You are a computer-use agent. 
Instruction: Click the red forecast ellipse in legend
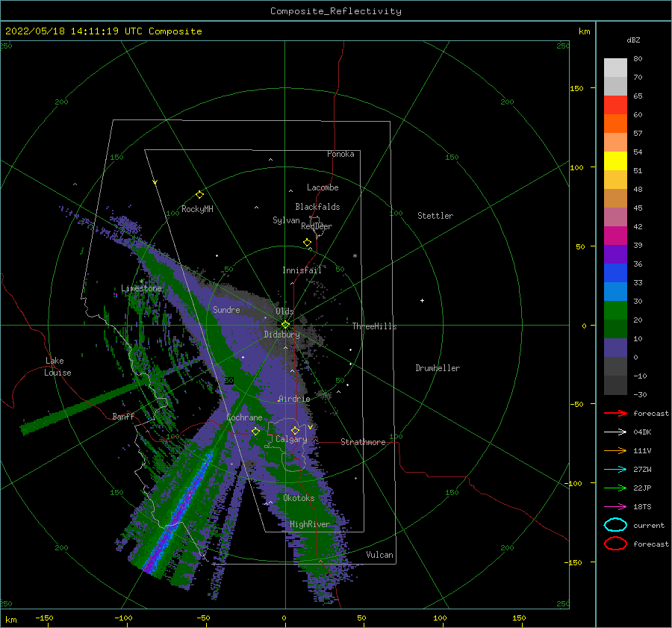click(x=615, y=544)
